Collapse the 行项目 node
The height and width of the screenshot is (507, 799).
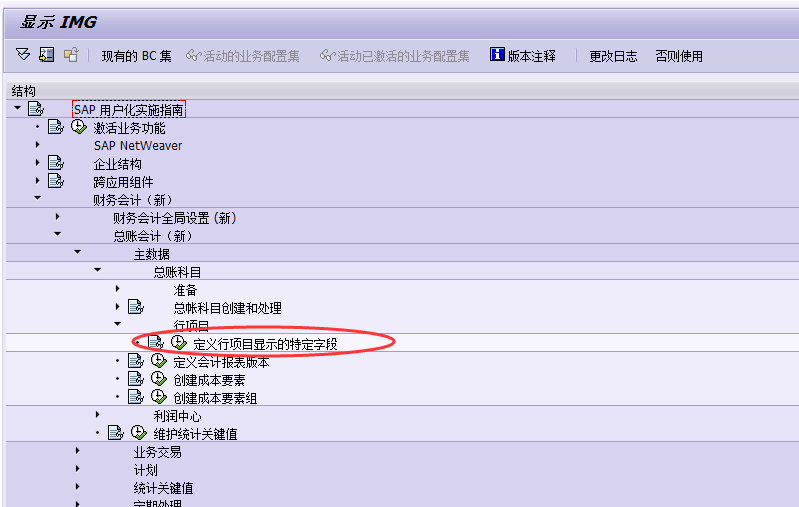[118, 324]
